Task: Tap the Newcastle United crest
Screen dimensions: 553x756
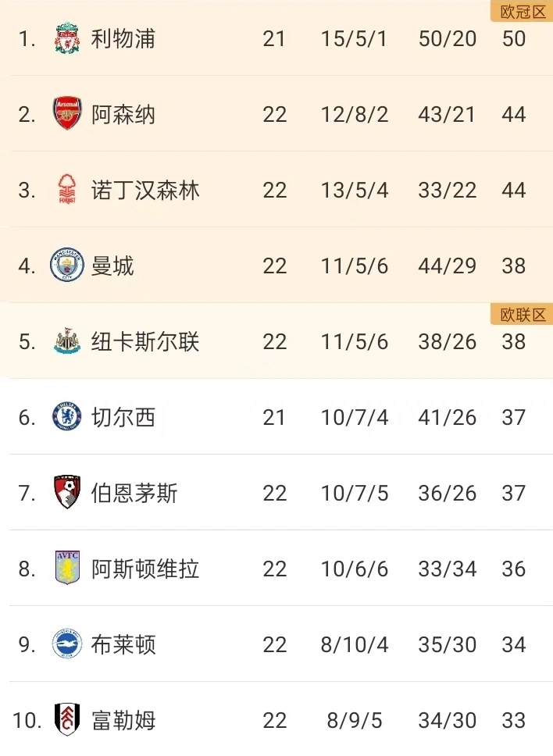Action: pyautogui.click(x=67, y=341)
